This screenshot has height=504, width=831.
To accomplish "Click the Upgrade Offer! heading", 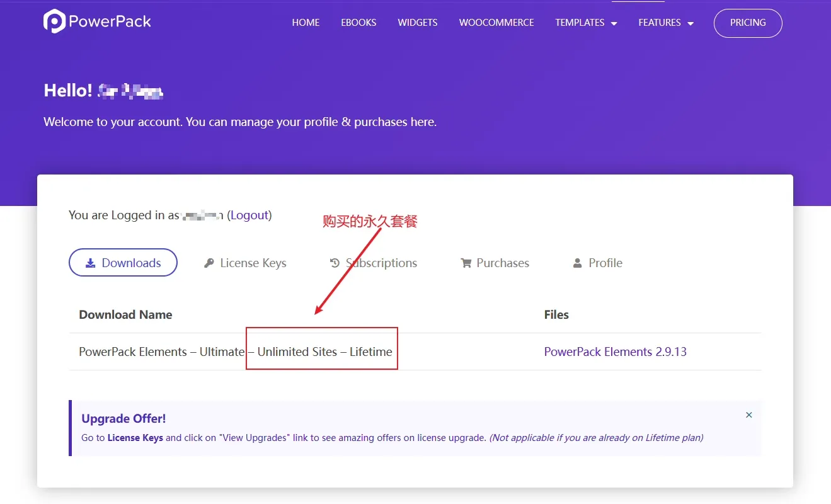I will point(123,418).
